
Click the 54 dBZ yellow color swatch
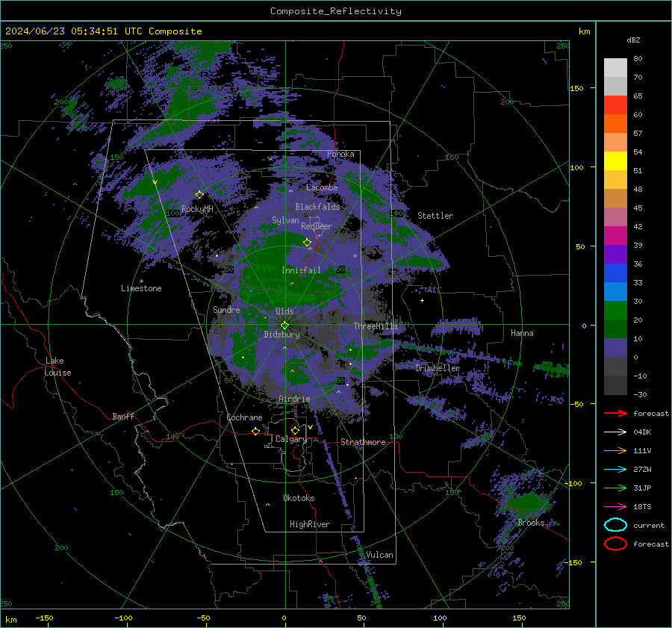click(x=615, y=161)
